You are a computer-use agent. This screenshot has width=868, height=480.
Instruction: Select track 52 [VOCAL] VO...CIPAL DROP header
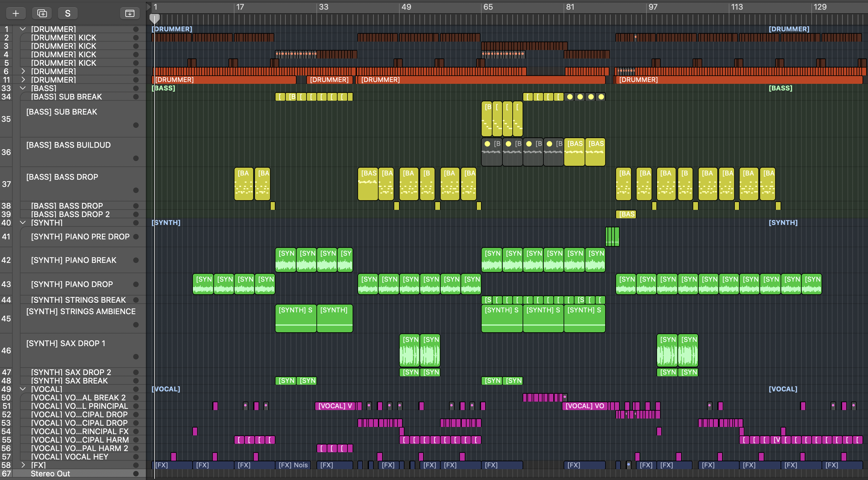click(73, 414)
